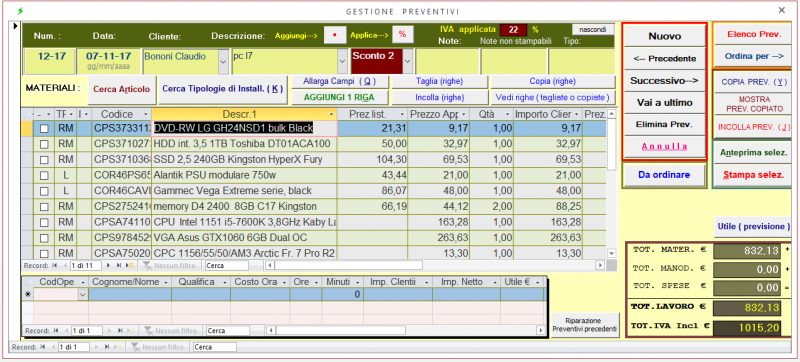The image size is (800, 362).
Task: Click Nessun filtro in bottom main form navigator
Action: point(158,347)
